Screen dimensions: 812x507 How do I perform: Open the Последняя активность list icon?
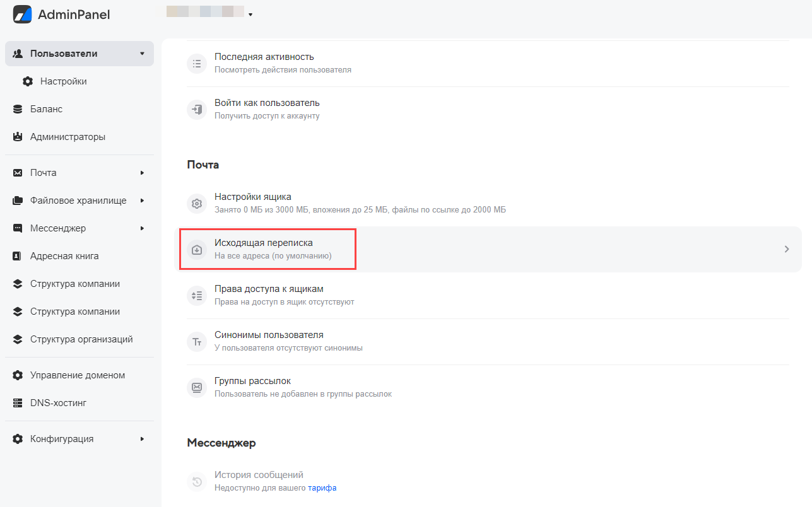click(x=197, y=63)
